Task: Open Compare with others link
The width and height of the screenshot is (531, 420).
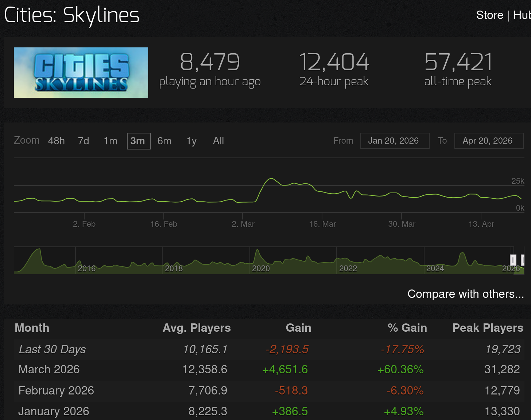Action: [466, 294]
